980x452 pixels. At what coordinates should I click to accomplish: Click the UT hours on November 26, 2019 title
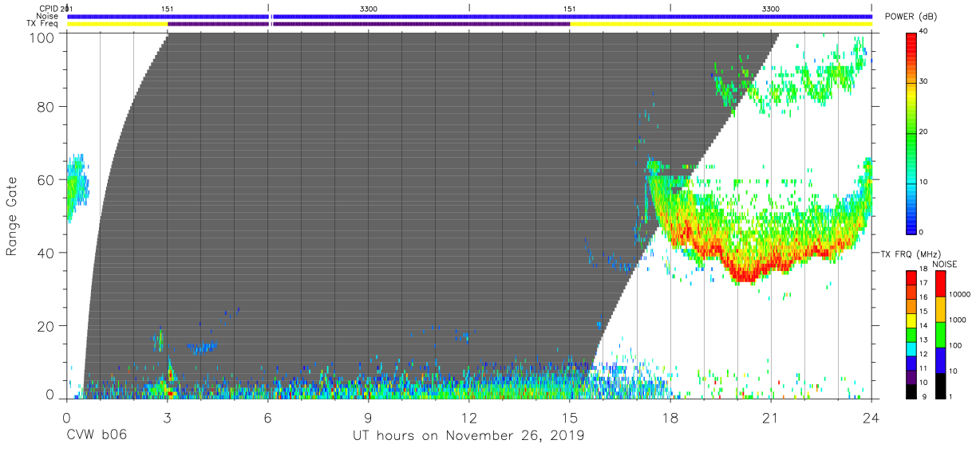click(469, 435)
